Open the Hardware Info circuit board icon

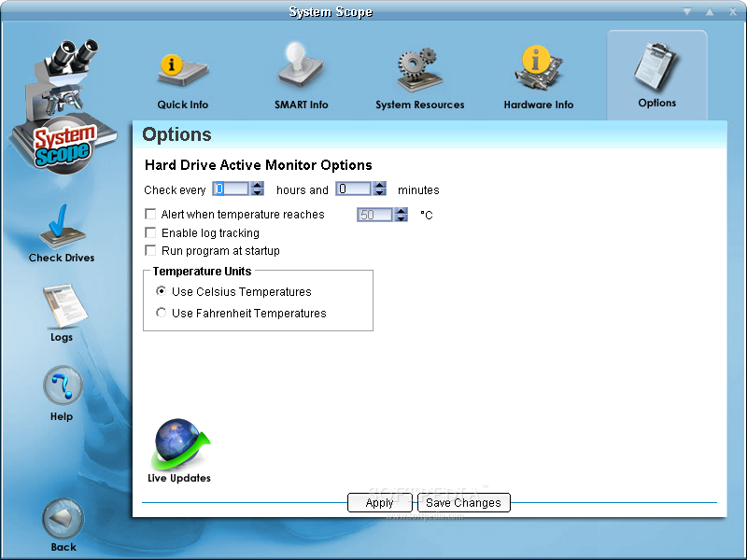539,67
